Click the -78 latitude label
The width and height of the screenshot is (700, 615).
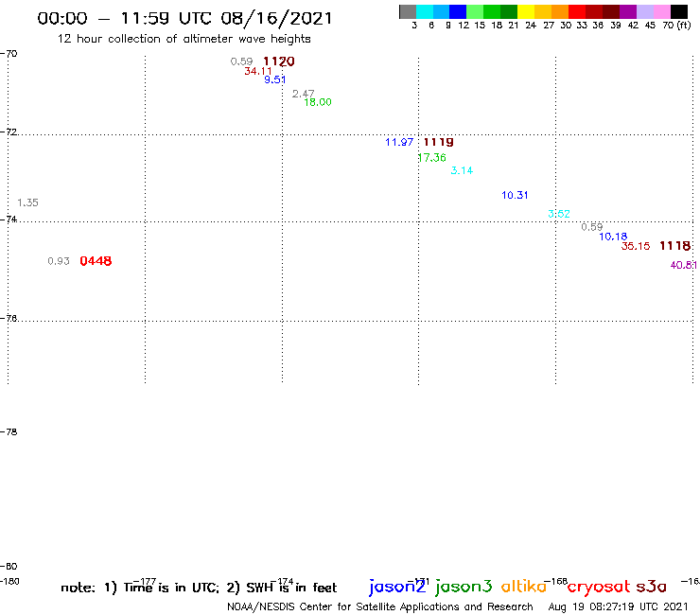pyautogui.click(x=9, y=432)
